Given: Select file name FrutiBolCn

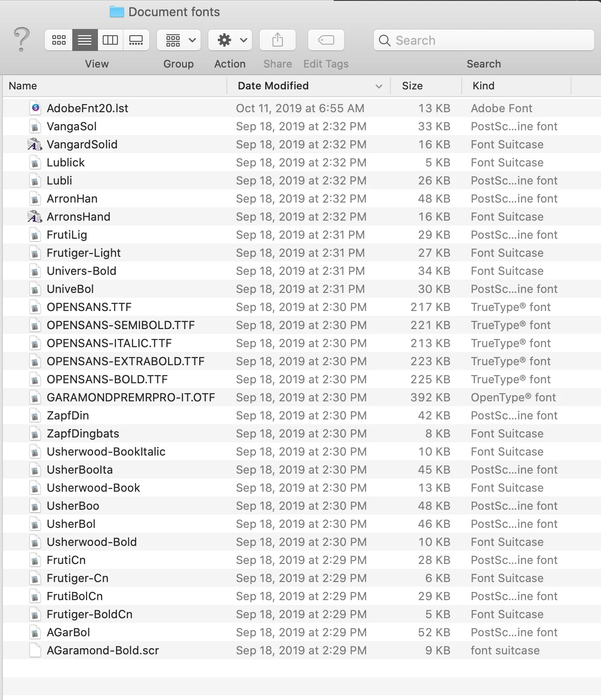Looking at the screenshot, I should click(75, 596).
